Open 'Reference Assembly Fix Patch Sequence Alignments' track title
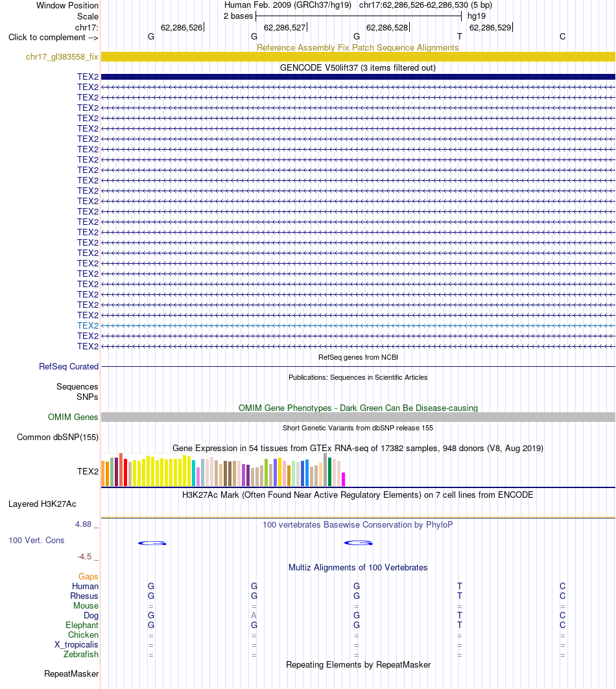 pyautogui.click(x=357, y=47)
